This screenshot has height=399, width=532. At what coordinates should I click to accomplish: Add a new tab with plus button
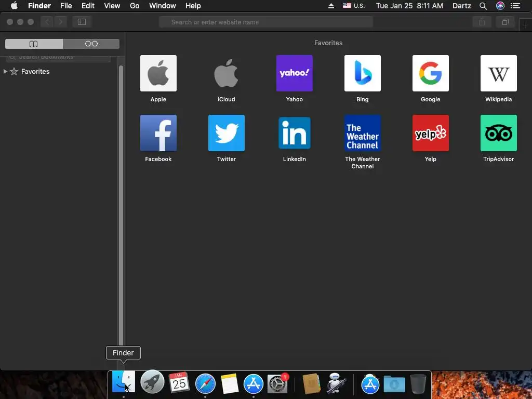525,25
